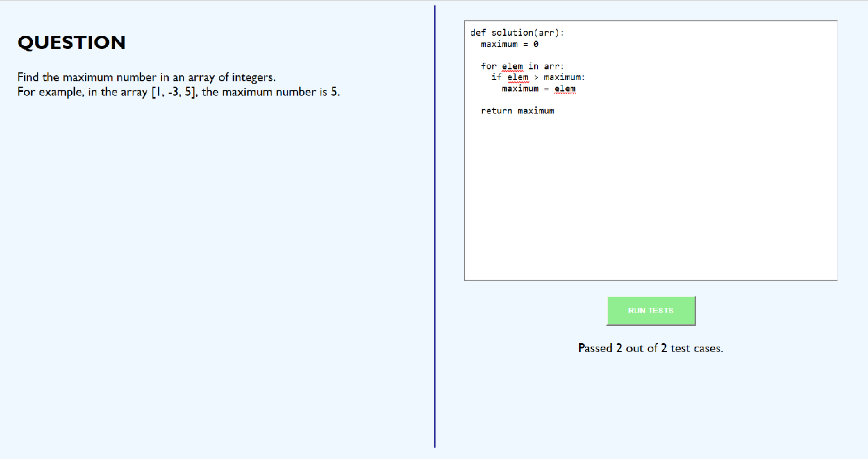Click the 'for elem in arr:' code line
The width and height of the screenshot is (868, 459).
(x=522, y=66)
